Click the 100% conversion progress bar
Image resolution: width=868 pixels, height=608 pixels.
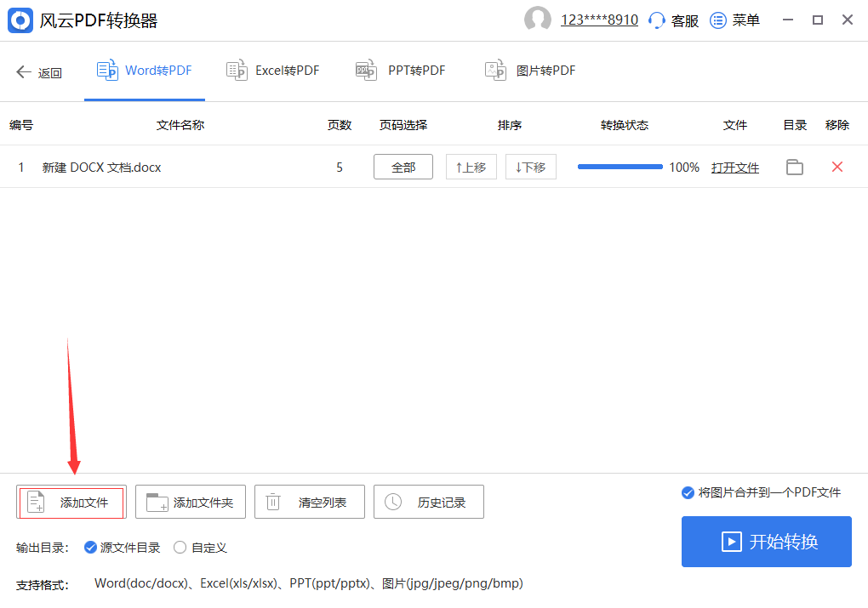coord(620,167)
